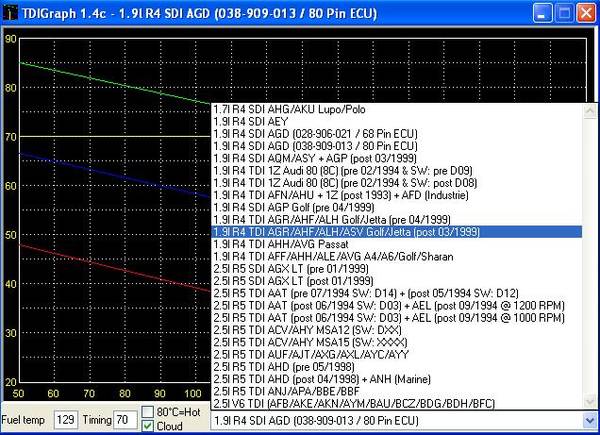Select 2.5l R5 TDI AAT pre 07/1994 SW: D14
600x435 pixels.
tap(396, 293)
